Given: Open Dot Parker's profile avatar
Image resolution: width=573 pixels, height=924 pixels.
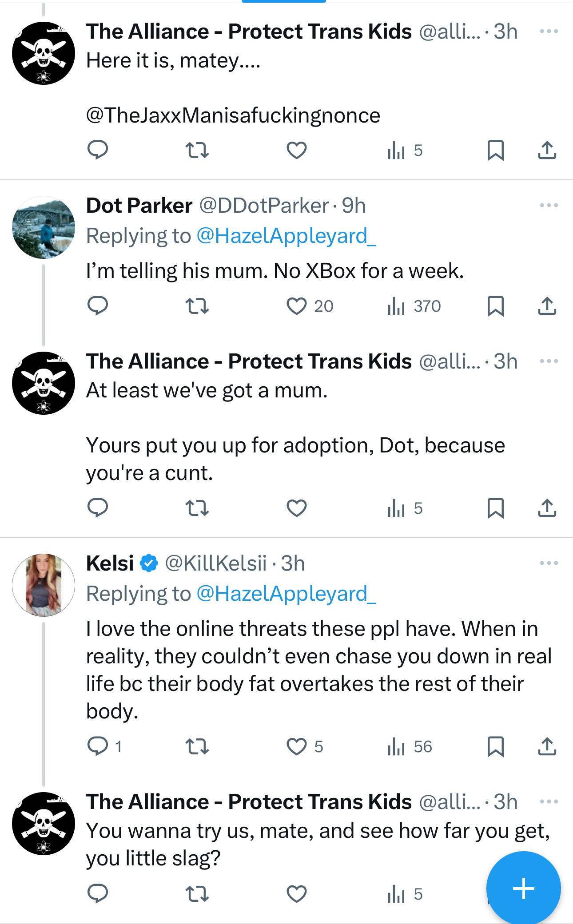Looking at the screenshot, I should click(44, 227).
